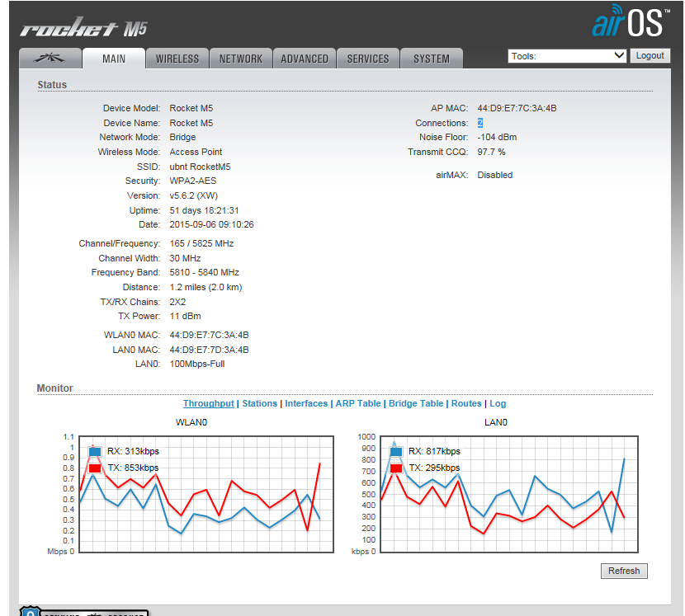The width and height of the screenshot is (685, 616).
Task: Click the Wireless Mode value Access Point
Action: (x=196, y=152)
